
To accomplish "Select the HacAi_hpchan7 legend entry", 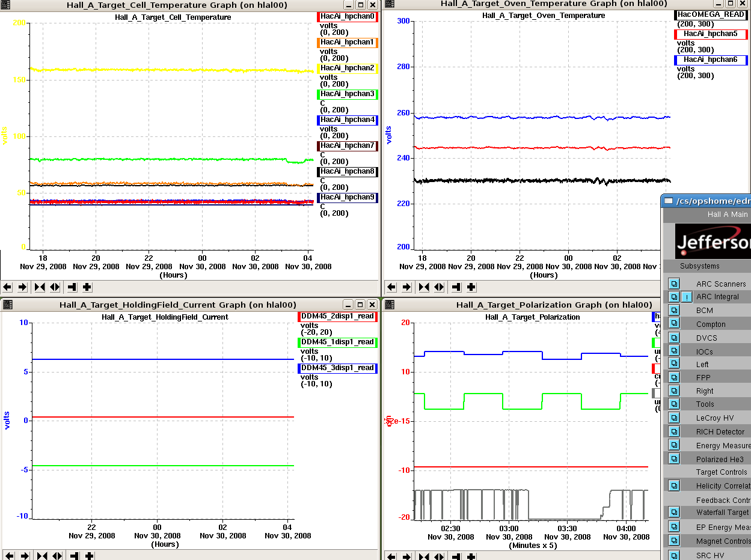I will 348,146.
